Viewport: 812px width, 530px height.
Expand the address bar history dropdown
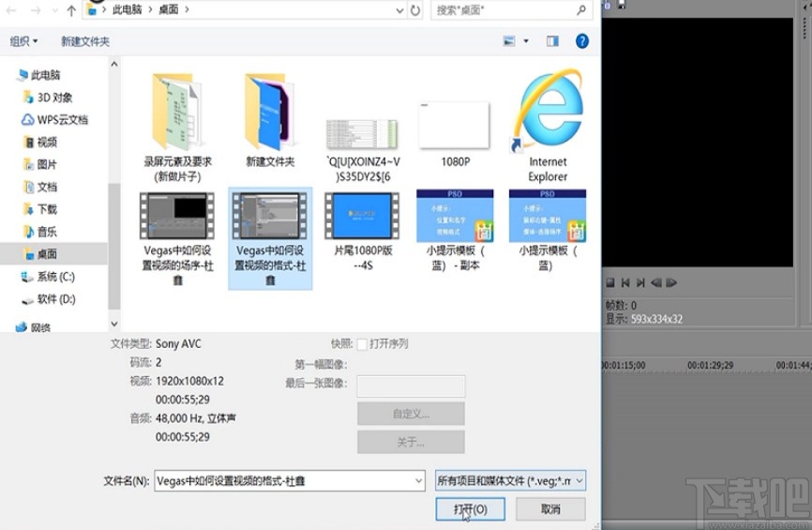coord(399,10)
